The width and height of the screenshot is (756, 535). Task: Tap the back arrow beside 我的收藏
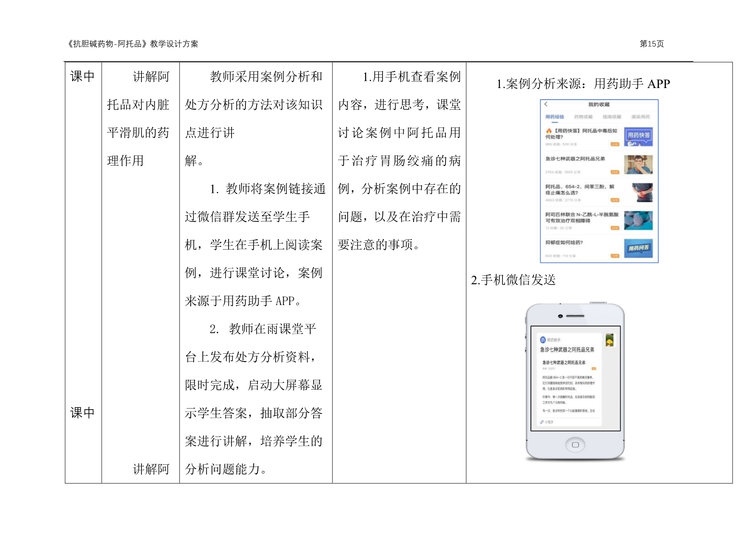(546, 104)
